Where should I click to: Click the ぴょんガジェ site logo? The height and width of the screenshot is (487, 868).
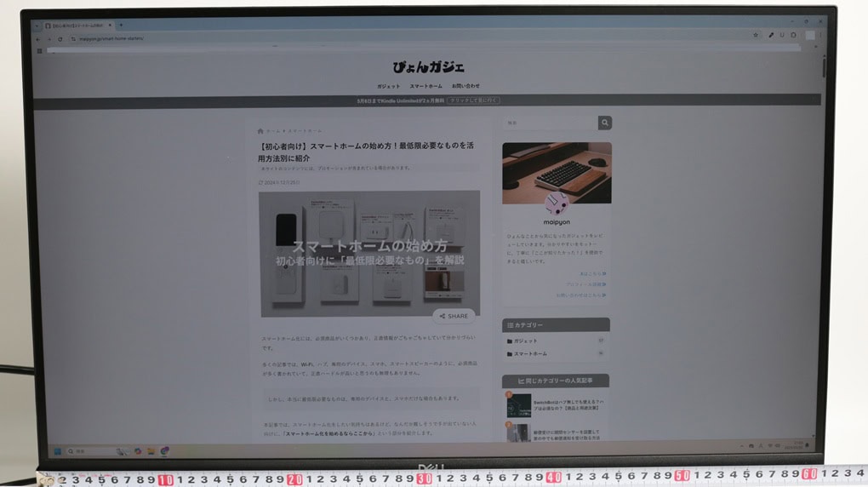(428, 67)
